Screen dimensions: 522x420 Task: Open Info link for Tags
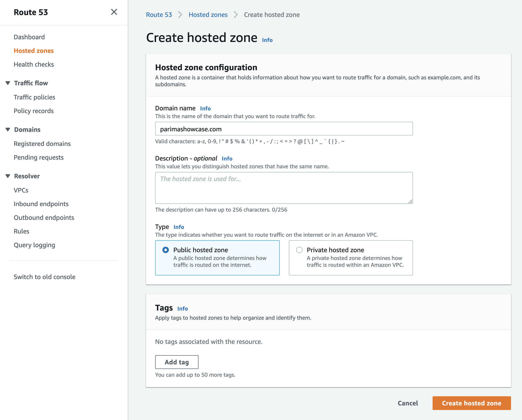pos(182,309)
